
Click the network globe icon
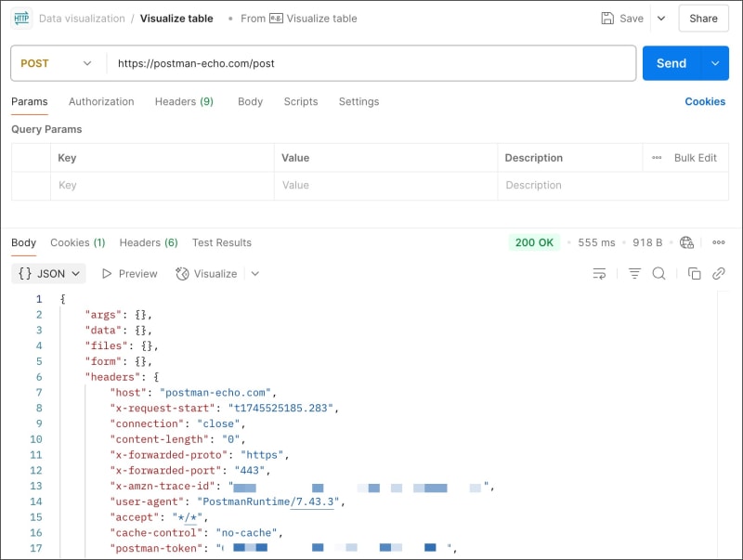pos(686,242)
